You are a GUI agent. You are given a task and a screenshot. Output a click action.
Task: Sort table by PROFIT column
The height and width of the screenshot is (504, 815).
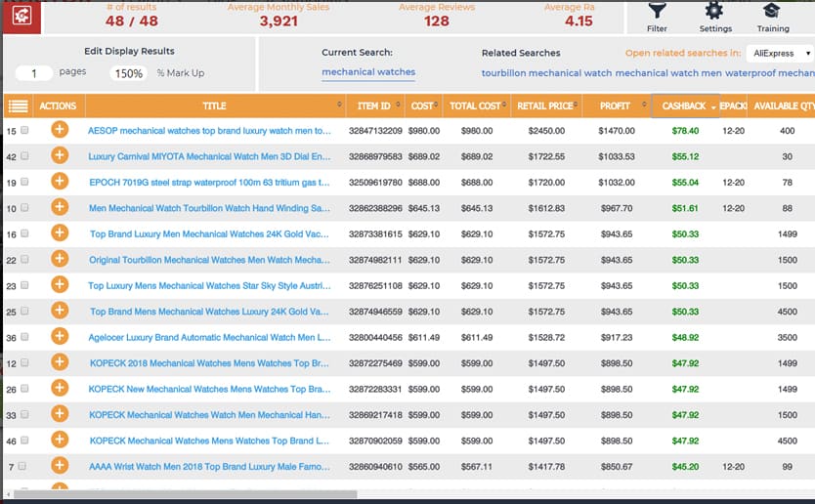pyautogui.click(x=617, y=106)
